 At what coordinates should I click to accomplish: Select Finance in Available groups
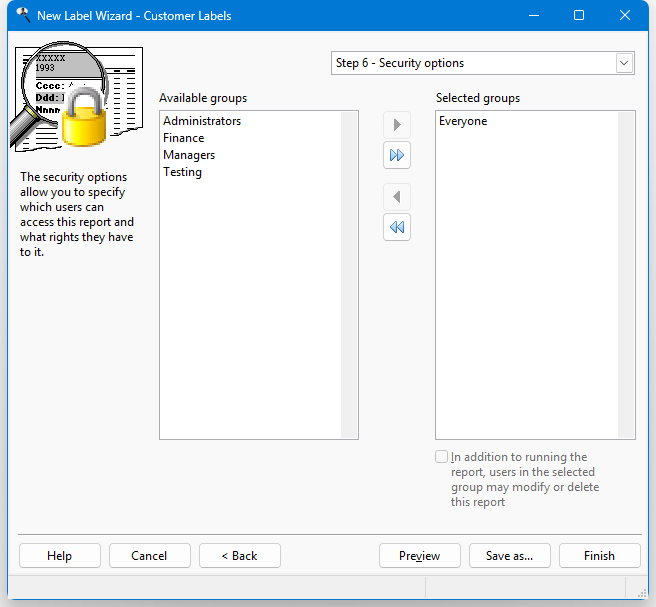point(184,138)
